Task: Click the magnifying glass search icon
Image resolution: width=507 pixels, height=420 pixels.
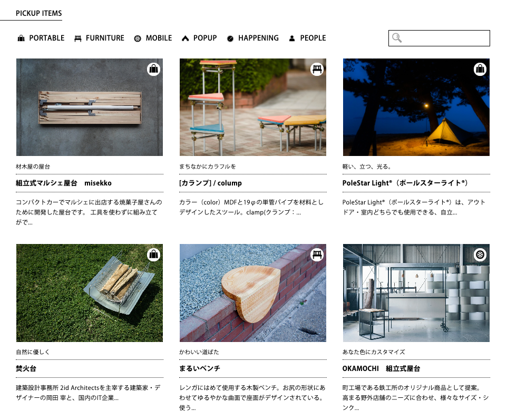Action: click(x=397, y=38)
